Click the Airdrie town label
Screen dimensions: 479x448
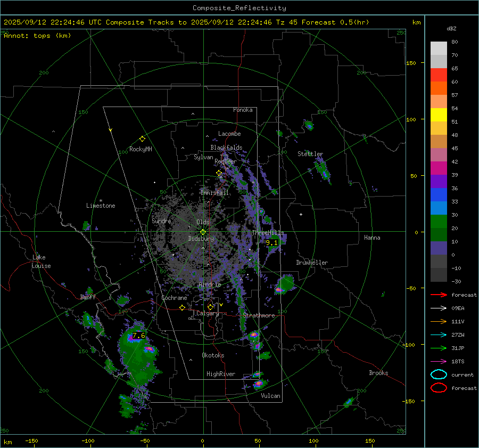[210, 284]
